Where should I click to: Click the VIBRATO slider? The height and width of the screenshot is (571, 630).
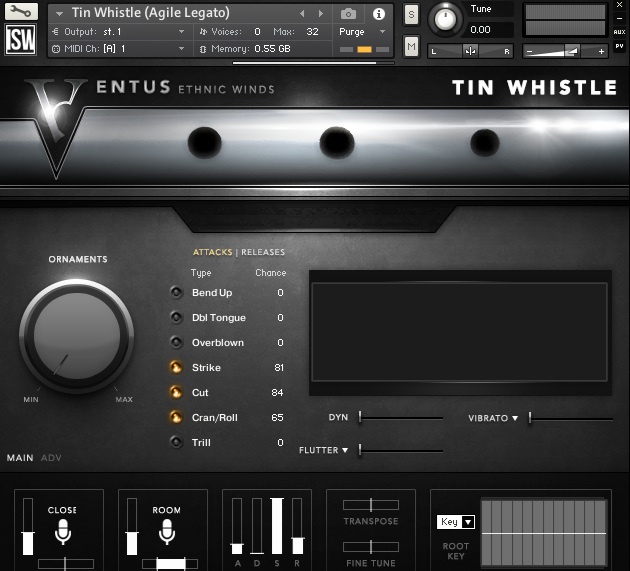click(x=571, y=418)
